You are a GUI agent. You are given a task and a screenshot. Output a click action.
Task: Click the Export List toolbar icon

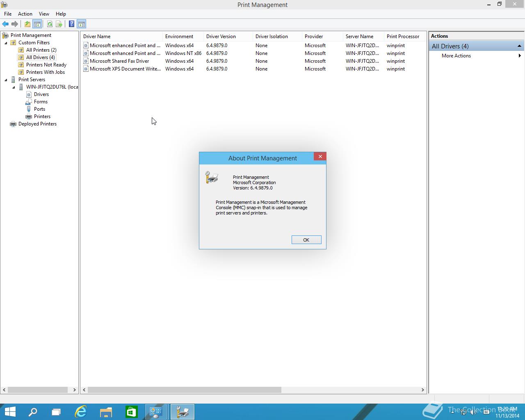[59, 24]
